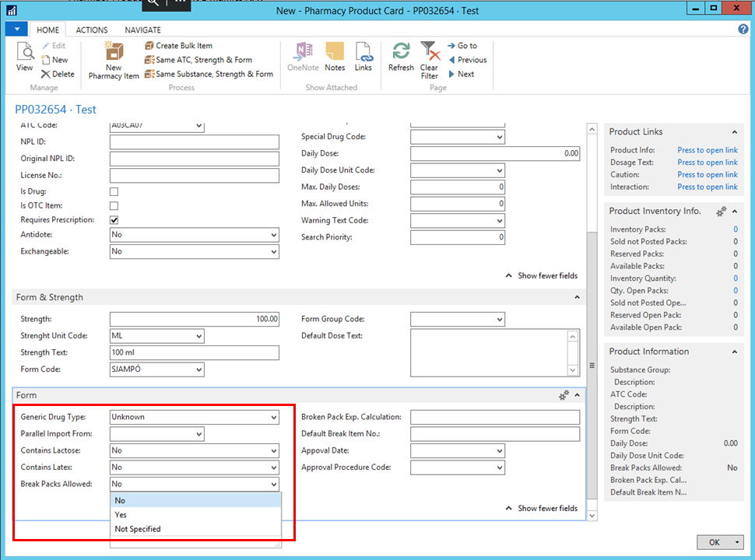Toggle the Is Drug checkbox
This screenshot has height=560, width=755.
coord(114,191)
